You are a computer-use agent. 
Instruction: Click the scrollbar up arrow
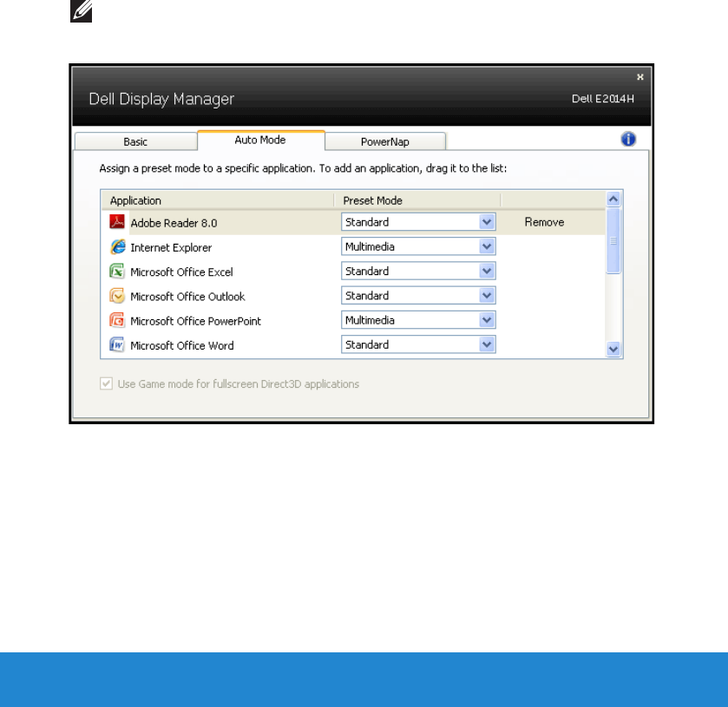click(x=613, y=200)
